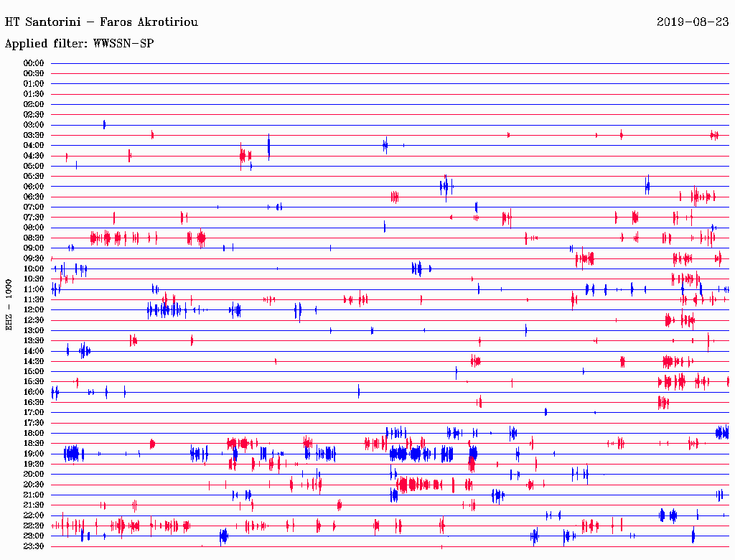Viewport: 735px width, 560px height.
Task: Click the 23:30 time label
Action: click(34, 546)
